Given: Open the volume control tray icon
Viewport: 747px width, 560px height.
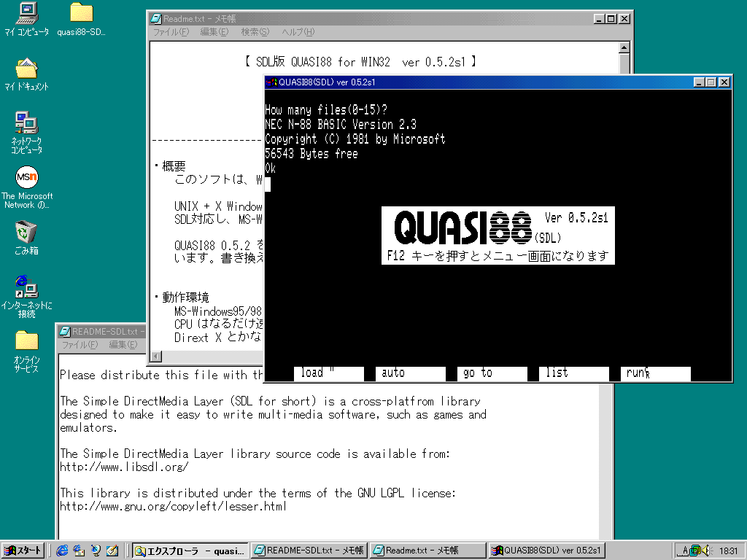Looking at the screenshot, I should (x=706, y=551).
